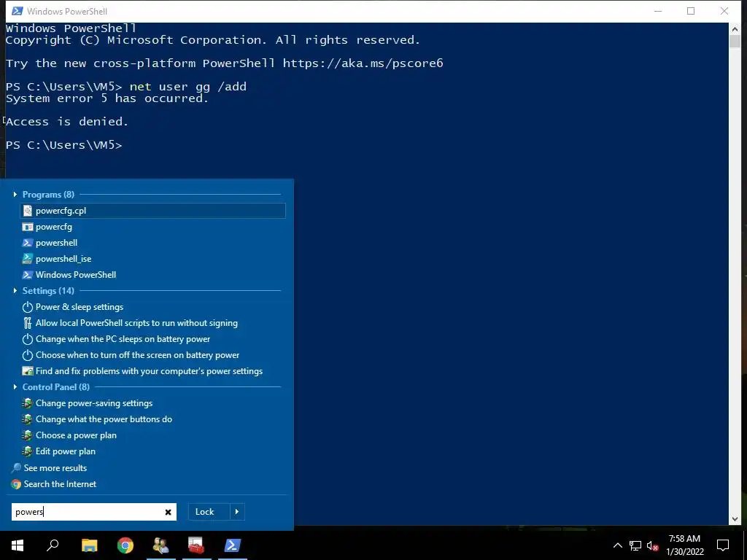This screenshot has width=747, height=560.
Task: Click the powershell_ise icon
Action: [28, 259]
